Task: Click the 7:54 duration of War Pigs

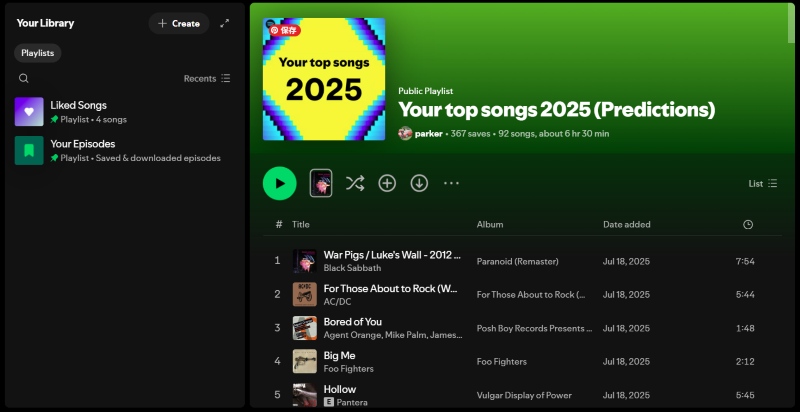Action: [745, 262]
